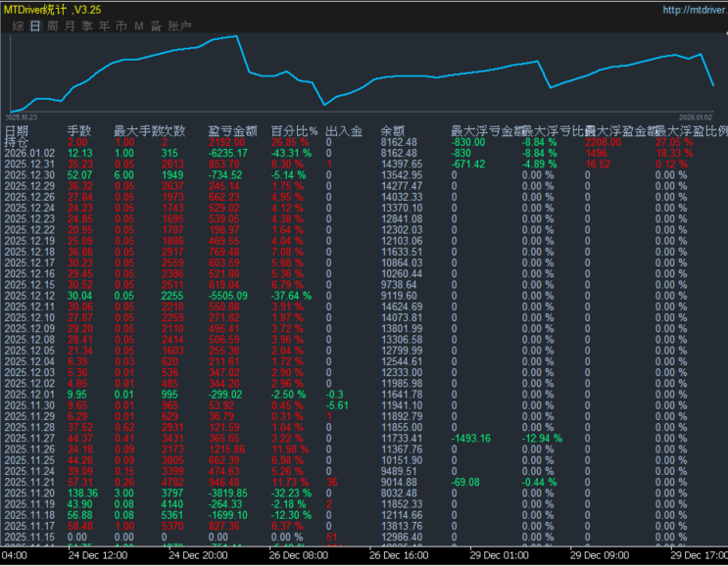Click the 662.23 profit value
The width and height of the screenshot is (728, 566).
(223, 197)
